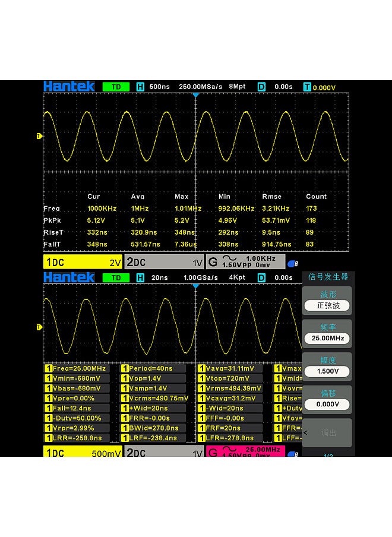Click the D delay icon on the lower screen
392x537 pixels.
pyautogui.click(x=261, y=278)
